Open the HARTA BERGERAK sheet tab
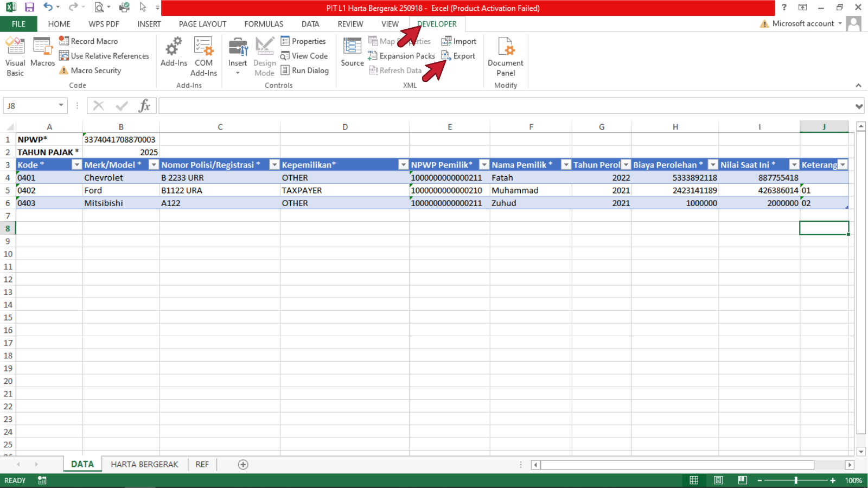Screen dimensions: 868x488 [x=144, y=465]
